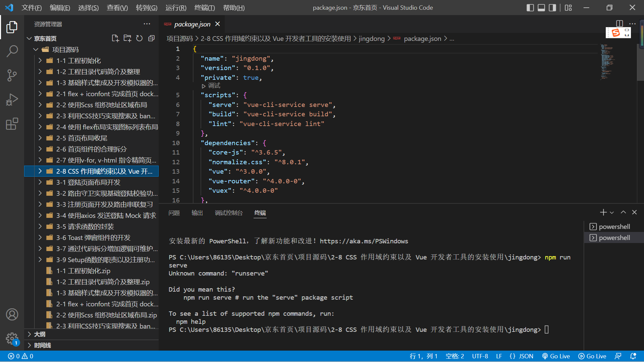Close the package.json editor tab
This screenshot has height=362, width=644.
pyautogui.click(x=218, y=24)
